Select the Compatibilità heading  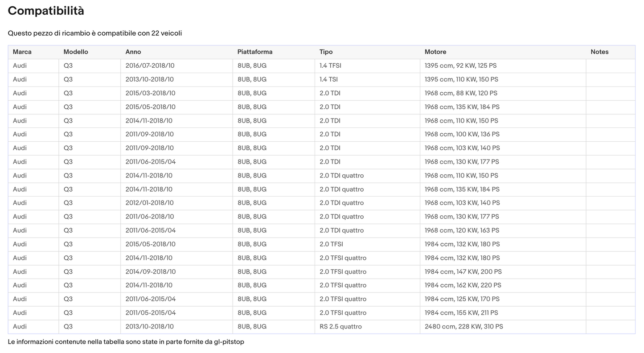click(x=46, y=11)
